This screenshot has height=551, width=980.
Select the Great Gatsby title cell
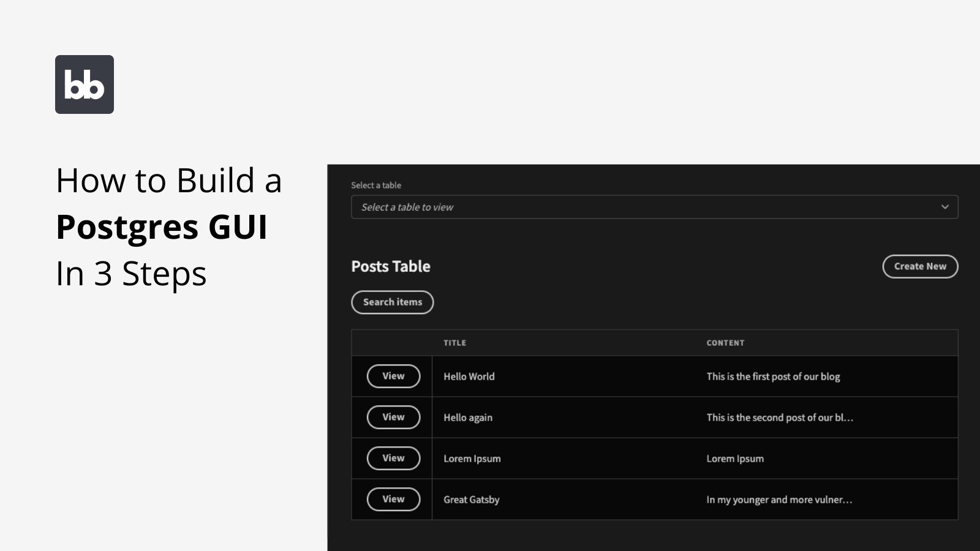click(x=472, y=500)
